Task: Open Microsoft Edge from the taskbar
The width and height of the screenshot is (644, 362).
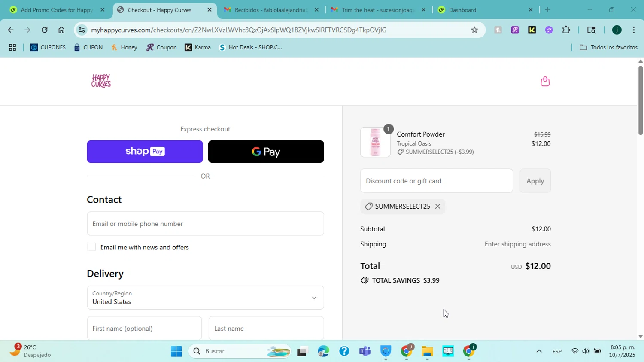Action: pyautogui.click(x=323, y=352)
